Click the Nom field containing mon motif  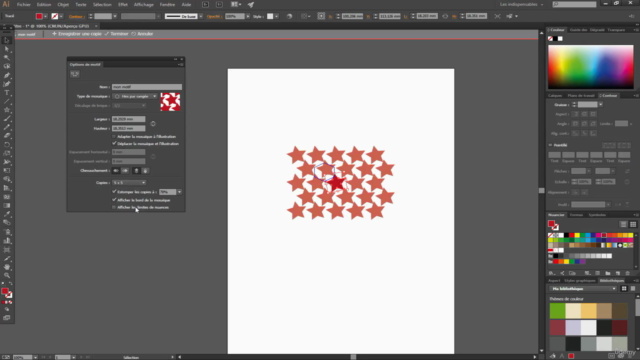coord(147,87)
